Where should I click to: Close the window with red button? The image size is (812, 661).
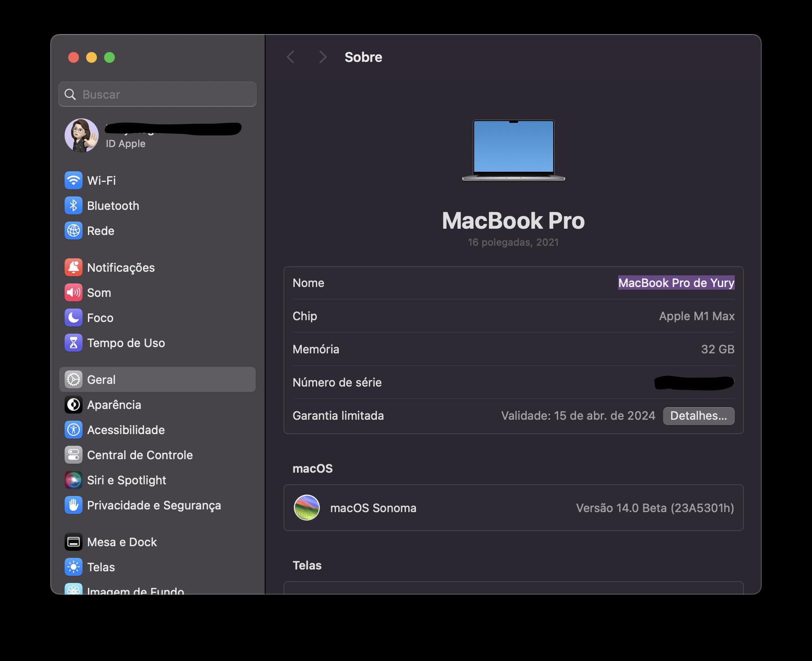74,57
